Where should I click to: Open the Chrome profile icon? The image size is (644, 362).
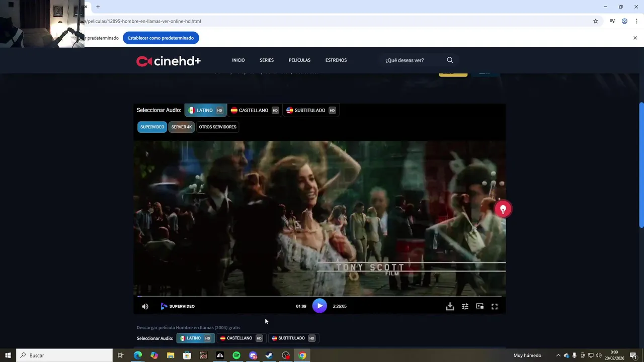tap(624, 21)
